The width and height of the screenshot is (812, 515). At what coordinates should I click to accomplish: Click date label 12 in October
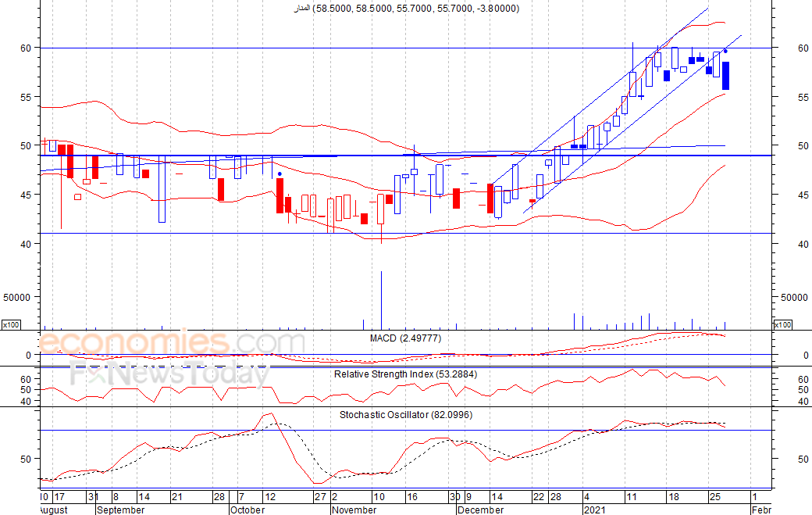click(x=270, y=497)
